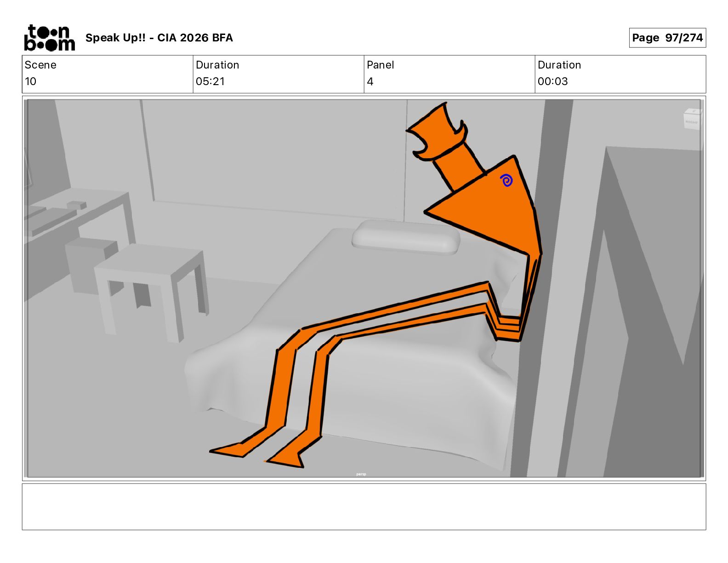The height and width of the screenshot is (563, 728).
Task: Click the storyboard panel image thumbnail
Action: (x=364, y=288)
